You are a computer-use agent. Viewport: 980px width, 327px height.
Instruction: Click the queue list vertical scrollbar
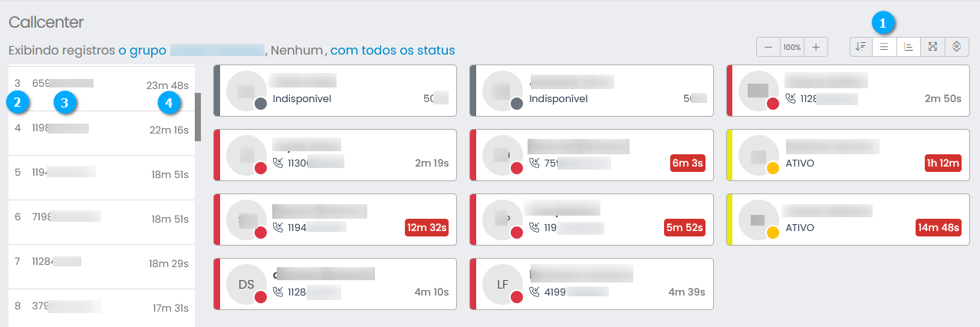click(x=198, y=117)
